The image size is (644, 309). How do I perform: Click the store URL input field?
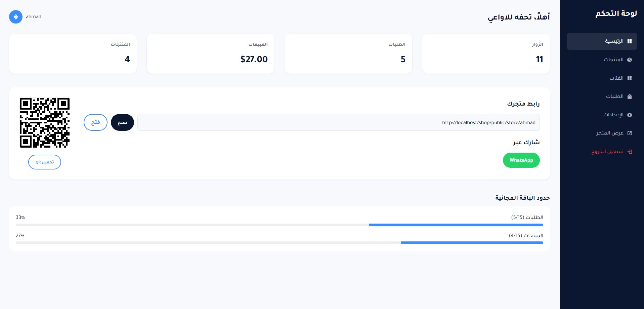(338, 122)
